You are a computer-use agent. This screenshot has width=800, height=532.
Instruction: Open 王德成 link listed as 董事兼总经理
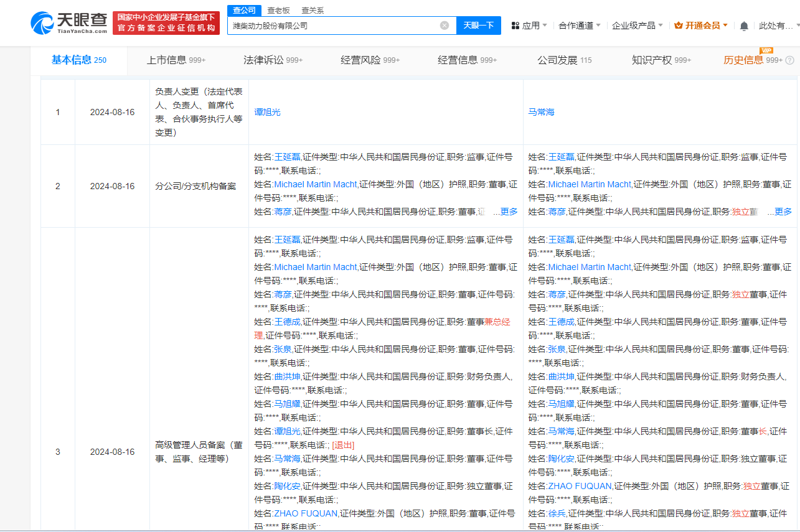click(288, 322)
